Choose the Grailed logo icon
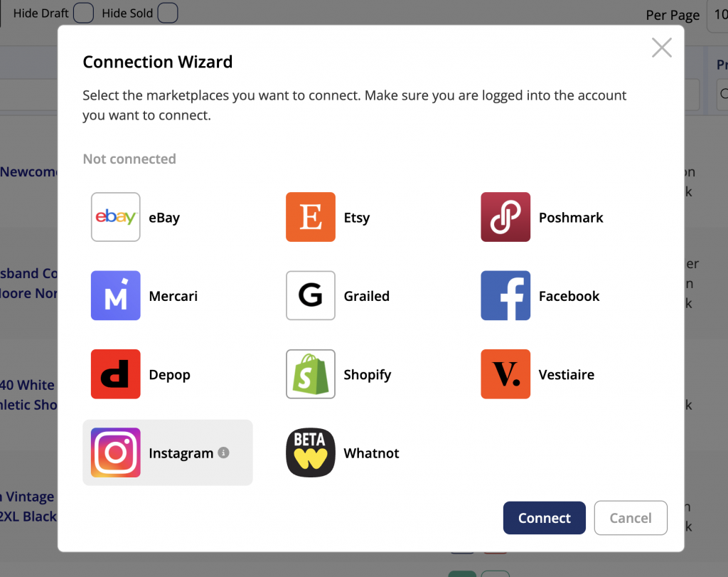This screenshot has height=577, width=728. point(311,295)
